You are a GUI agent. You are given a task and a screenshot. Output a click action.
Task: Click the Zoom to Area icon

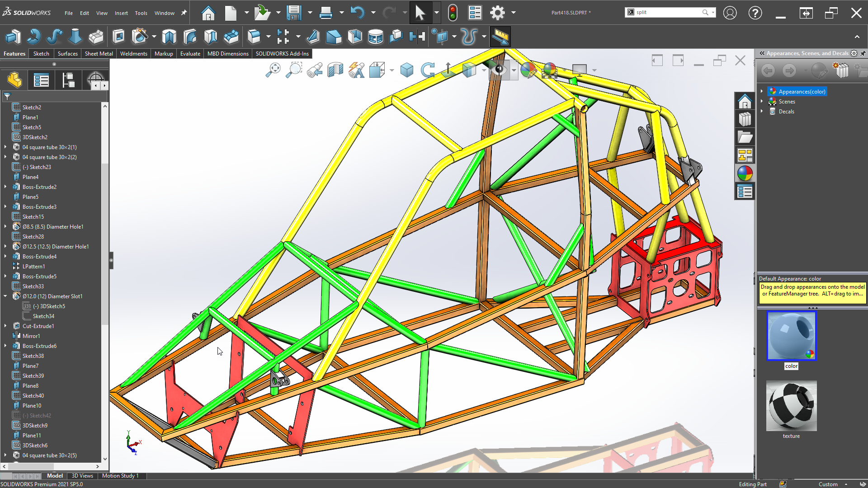294,70
